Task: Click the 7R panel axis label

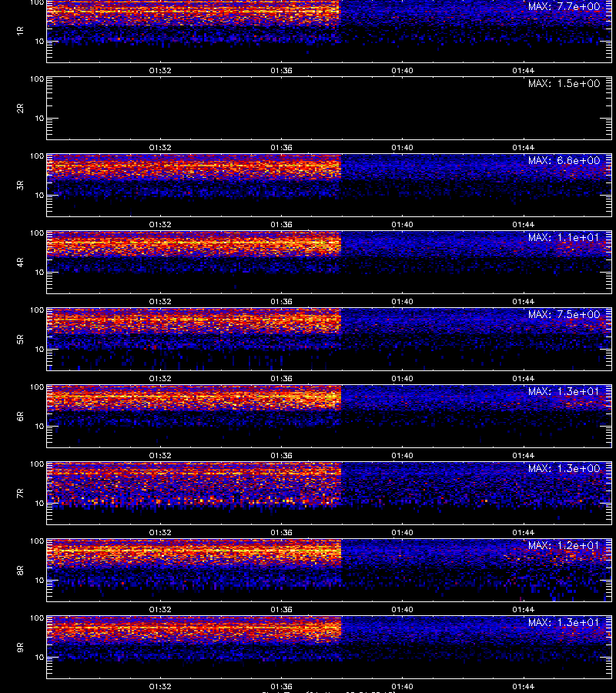Action: tap(20, 494)
